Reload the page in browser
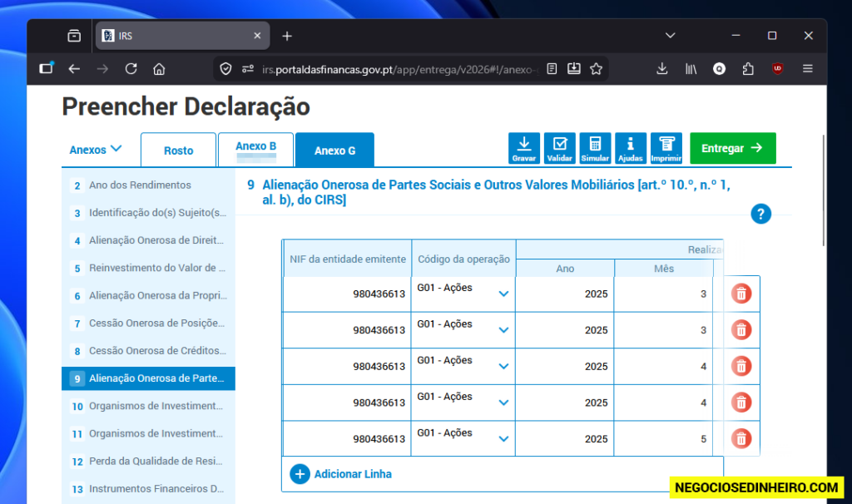The image size is (852, 504). pos(131,69)
